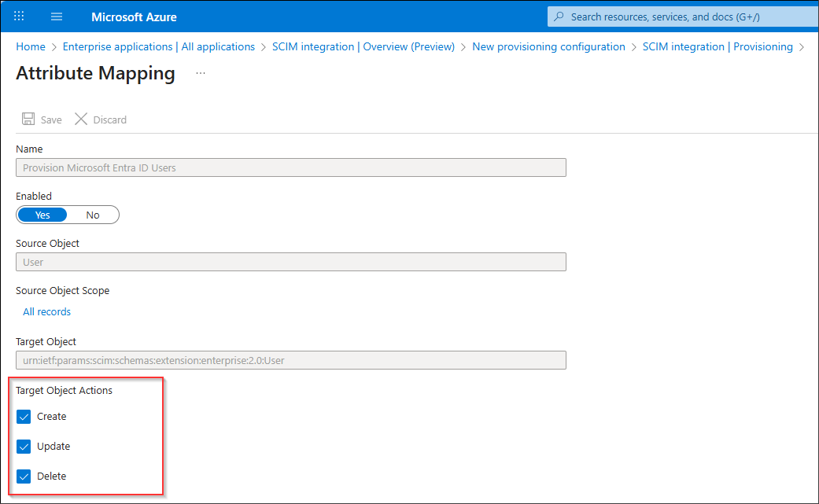Open SCIM integration | Provisioning breadcrumb
This screenshot has height=504, width=819.
pyautogui.click(x=718, y=46)
